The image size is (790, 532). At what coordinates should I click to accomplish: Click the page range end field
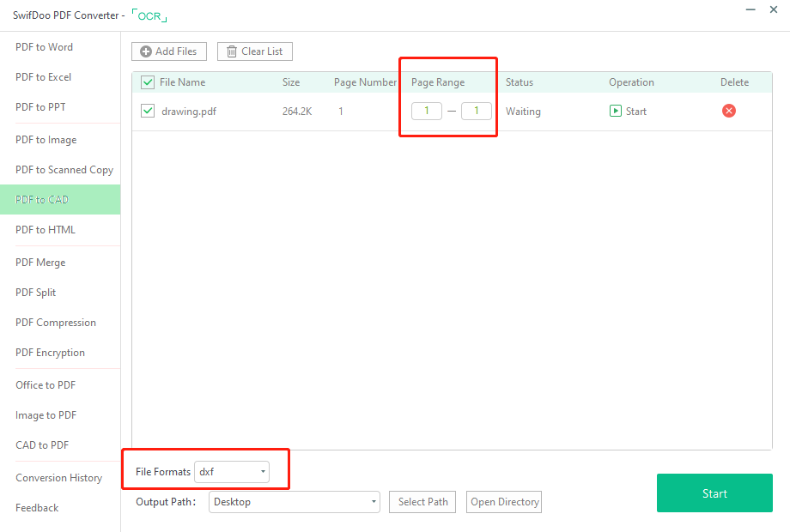[x=477, y=111]
